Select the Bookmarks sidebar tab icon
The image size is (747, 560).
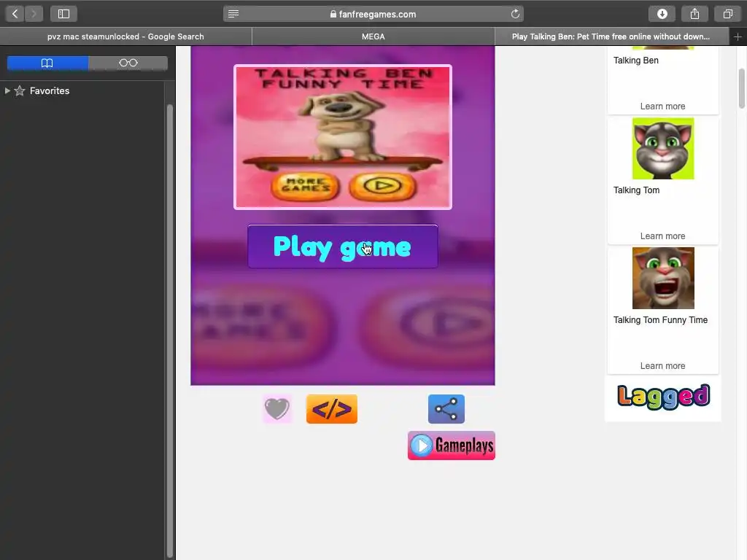pos(47,63)
